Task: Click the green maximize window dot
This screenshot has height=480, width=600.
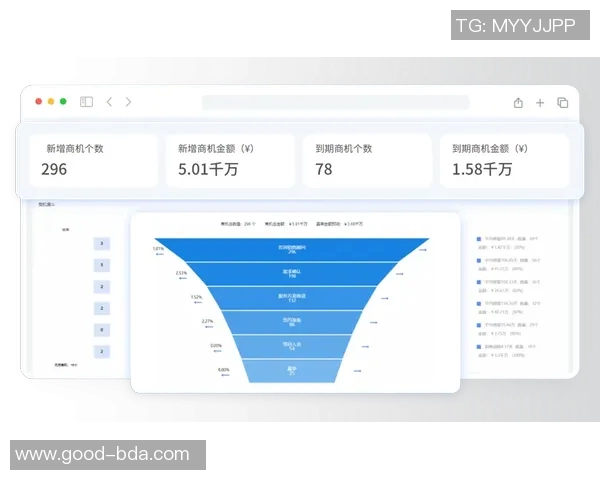Action: [63, 102]
